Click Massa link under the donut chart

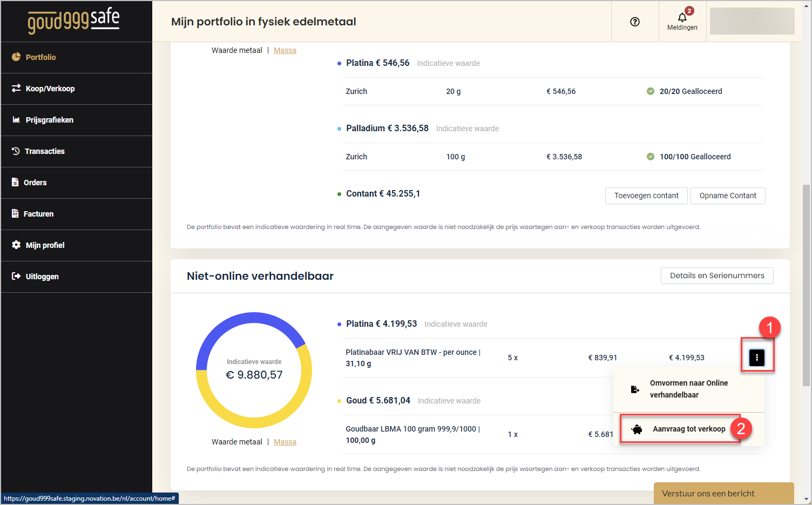point(285,442)
